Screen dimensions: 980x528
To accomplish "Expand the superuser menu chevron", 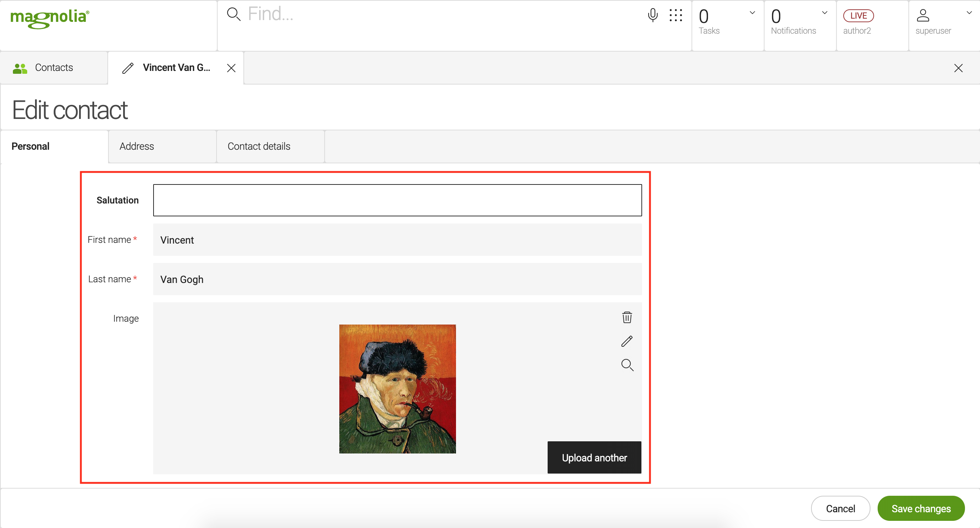I will coord(969,13).
